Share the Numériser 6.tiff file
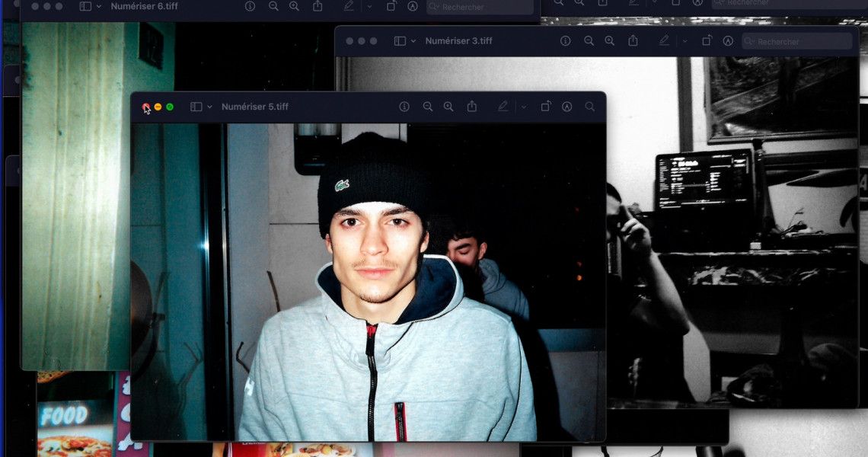The height and width of the screenshot is (457, 868). (318, 6)
